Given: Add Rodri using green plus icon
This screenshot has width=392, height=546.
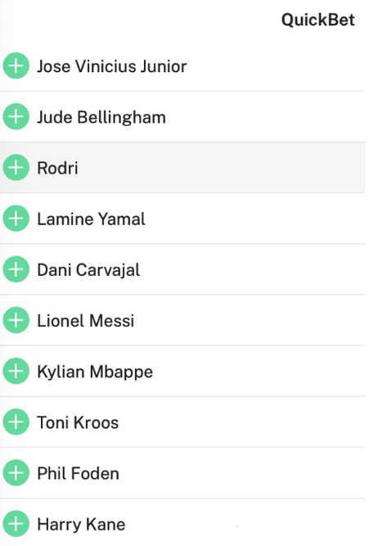Looking at the screenshot, I should [x=16, y=168].
